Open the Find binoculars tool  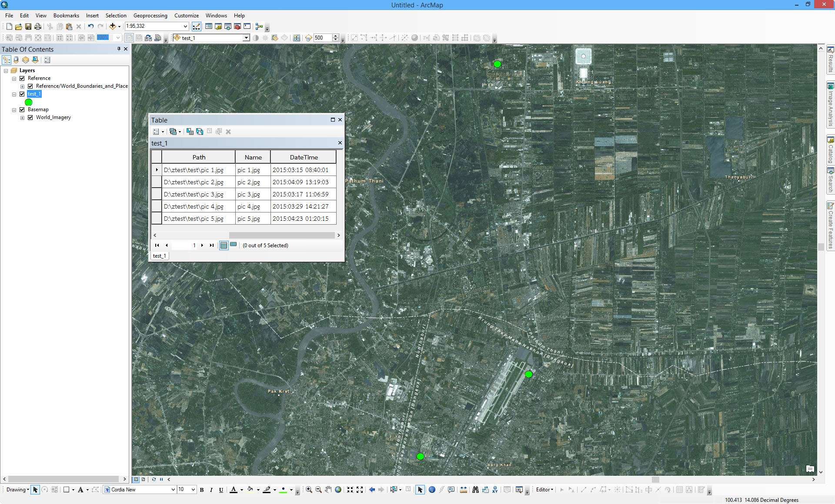475,490
